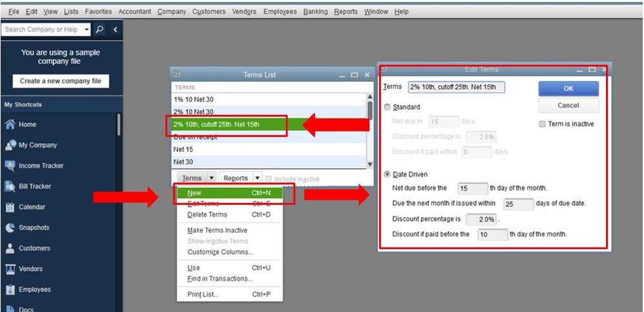Click Date Driven Discount percentage field
The height and width of the screenshot is (312, 644).
482,220
